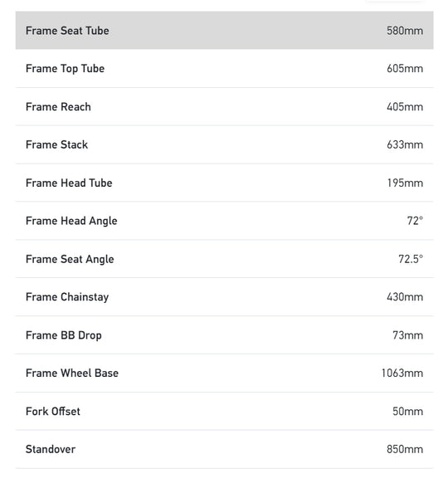Select the 72.5° seat angle value
The image size is (448, 493).
click(x=411, y=259)
